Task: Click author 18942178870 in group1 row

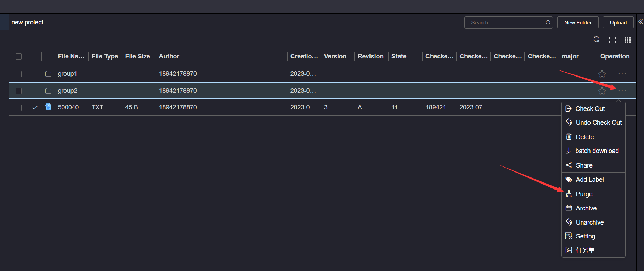Action: coord(178,74)
